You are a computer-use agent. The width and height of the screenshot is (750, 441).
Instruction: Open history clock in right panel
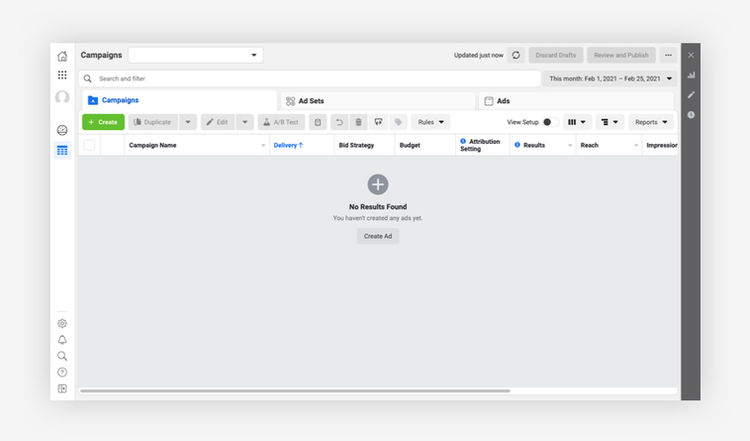(x=691, y=115)
